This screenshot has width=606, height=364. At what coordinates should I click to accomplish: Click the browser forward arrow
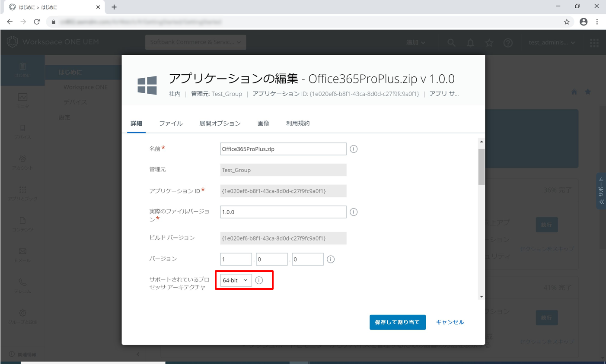pyautogui.click(x=23, y=22)
